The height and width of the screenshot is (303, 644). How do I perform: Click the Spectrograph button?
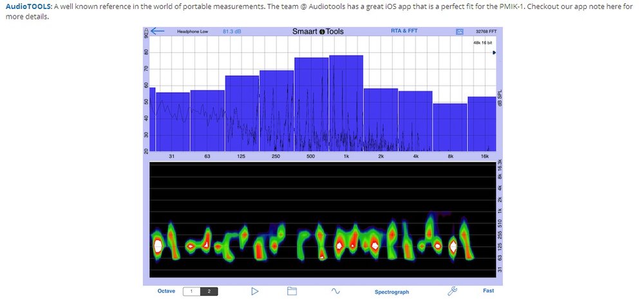tap(392, 292)
